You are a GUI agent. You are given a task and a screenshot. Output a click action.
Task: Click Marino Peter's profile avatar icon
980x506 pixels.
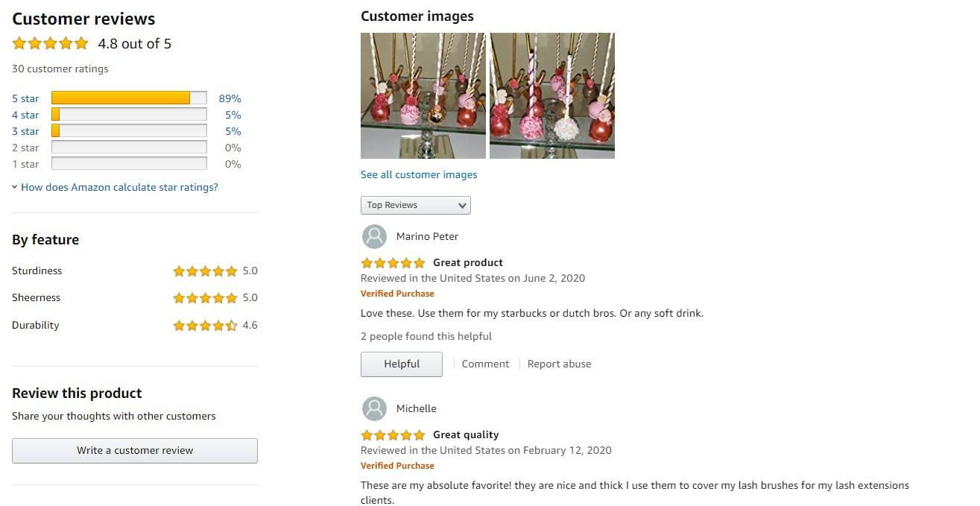(374, 237)
